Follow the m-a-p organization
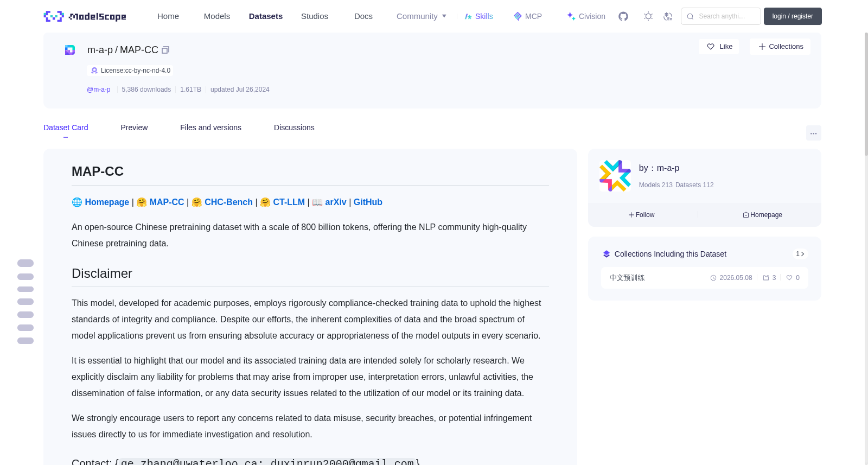 point(642,215)
